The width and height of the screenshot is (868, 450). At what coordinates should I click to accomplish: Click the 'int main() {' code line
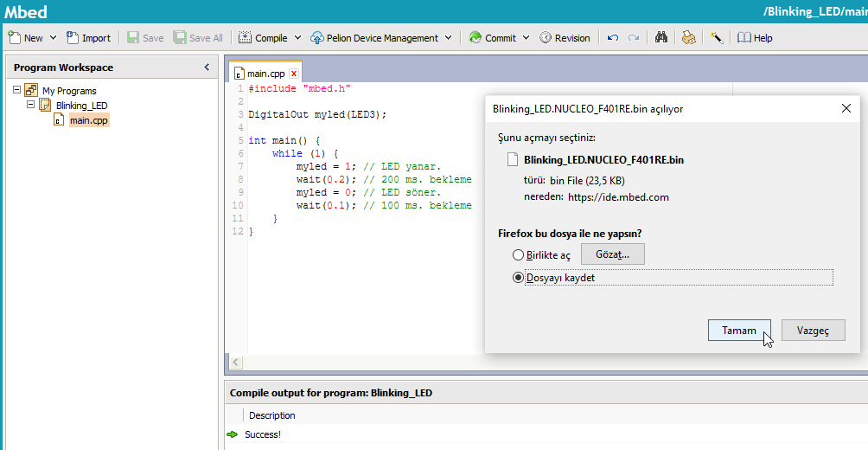pos(284,141)
